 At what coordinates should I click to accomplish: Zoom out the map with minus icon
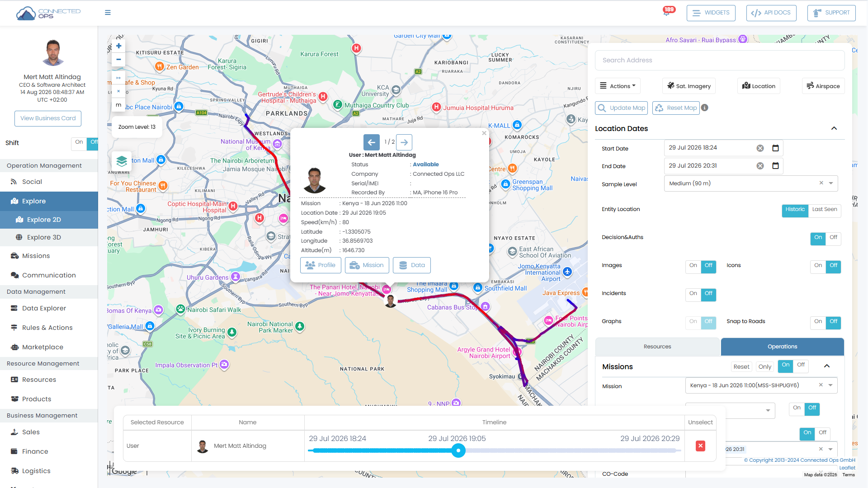tap(118, 59)
